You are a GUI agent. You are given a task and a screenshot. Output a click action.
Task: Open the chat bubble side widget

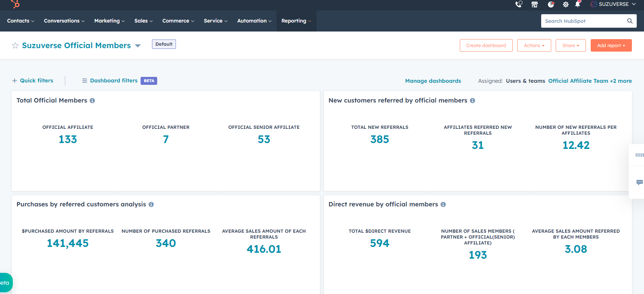tap(639, 182)
